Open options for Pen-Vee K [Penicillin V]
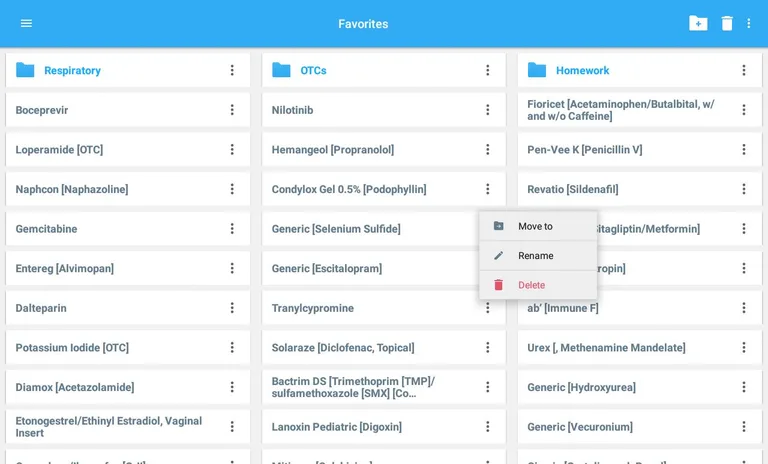Viewport: 768px width, 464px height. [x=744, y=149]
